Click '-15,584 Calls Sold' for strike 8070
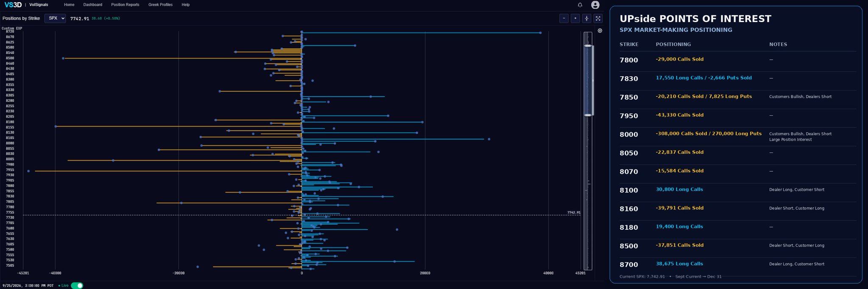868x289 pixels. click(679, 171)
